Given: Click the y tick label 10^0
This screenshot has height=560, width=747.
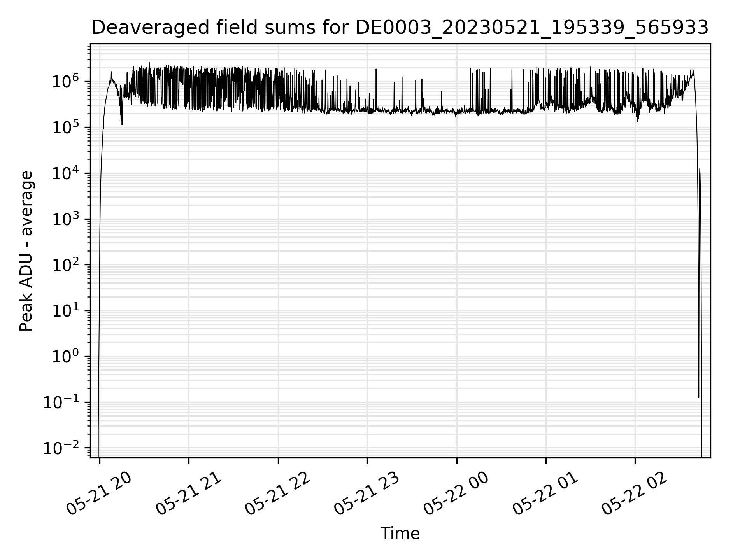Looking at the screenshot, I should point(65,357).
